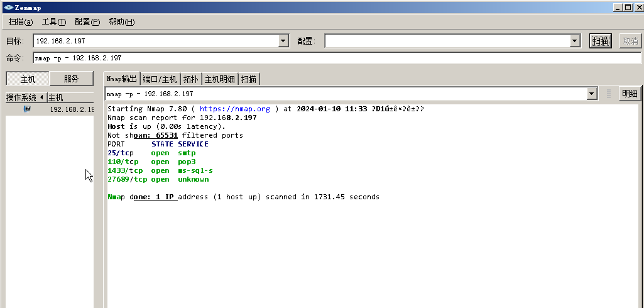The width and height of the screenshot is (644, 308).
Task: Click the 目标 target input field
Action: click(156, 41)
